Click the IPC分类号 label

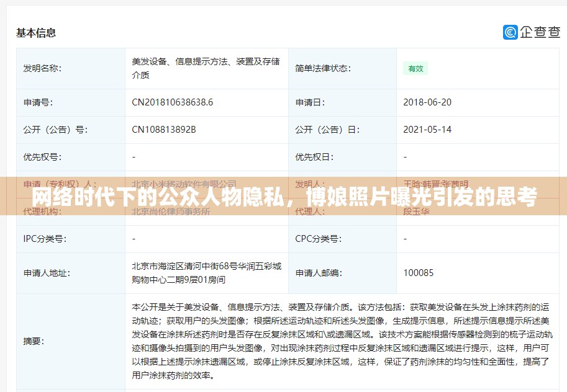45,239
